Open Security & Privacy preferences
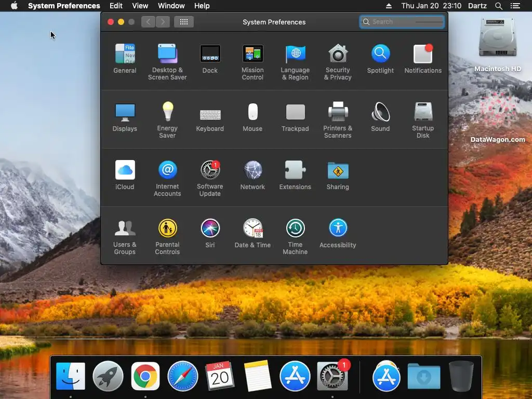Screen dimensions: 532x399 point(338,62)
